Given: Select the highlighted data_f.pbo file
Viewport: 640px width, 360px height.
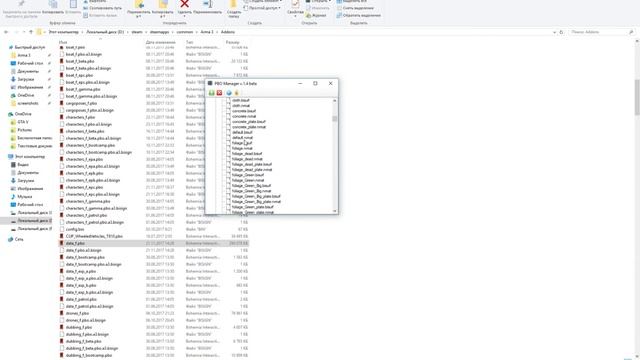Looking at the screenshot, I should tap(154, 243).
